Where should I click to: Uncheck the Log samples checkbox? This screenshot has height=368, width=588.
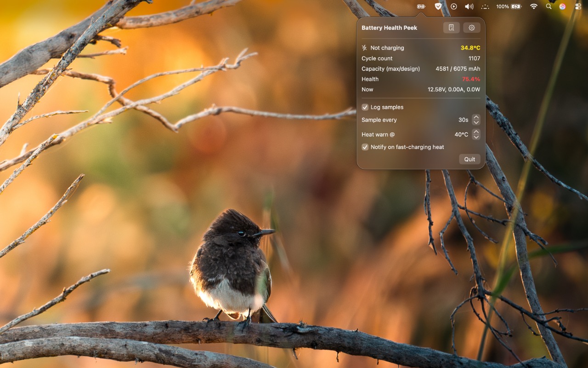pyautogui.click(x=365, y=107)
